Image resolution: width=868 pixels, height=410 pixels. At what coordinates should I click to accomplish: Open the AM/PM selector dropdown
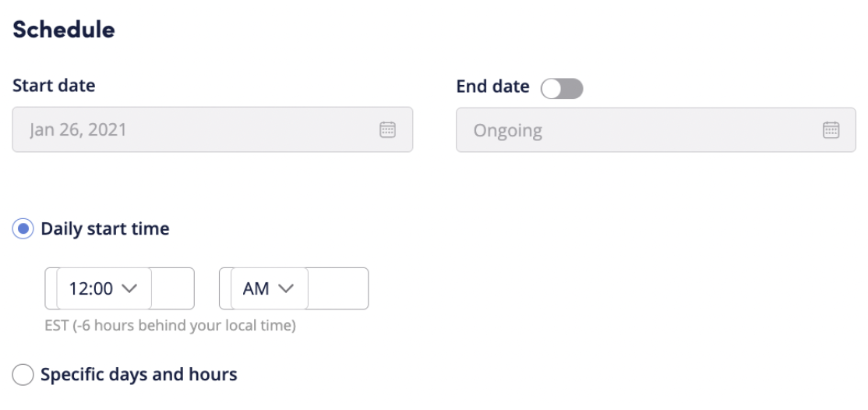pos(269,288)
